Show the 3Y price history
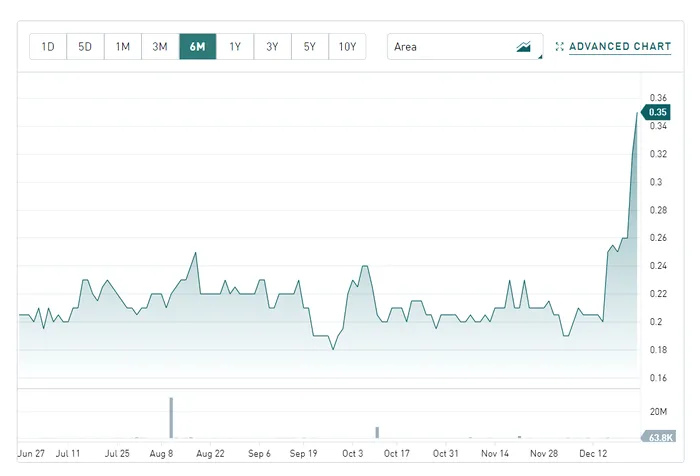The height and width of the screenshot is (476, 700). (272, 47)
